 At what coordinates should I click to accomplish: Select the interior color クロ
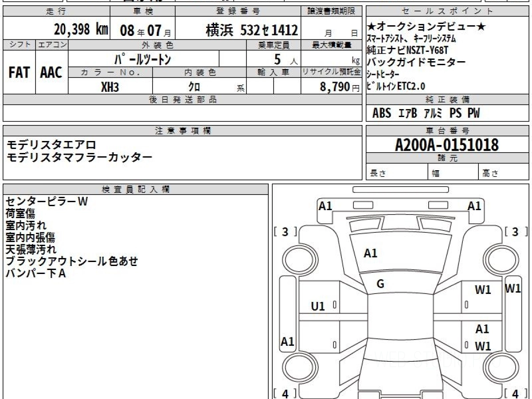(195, 87)
